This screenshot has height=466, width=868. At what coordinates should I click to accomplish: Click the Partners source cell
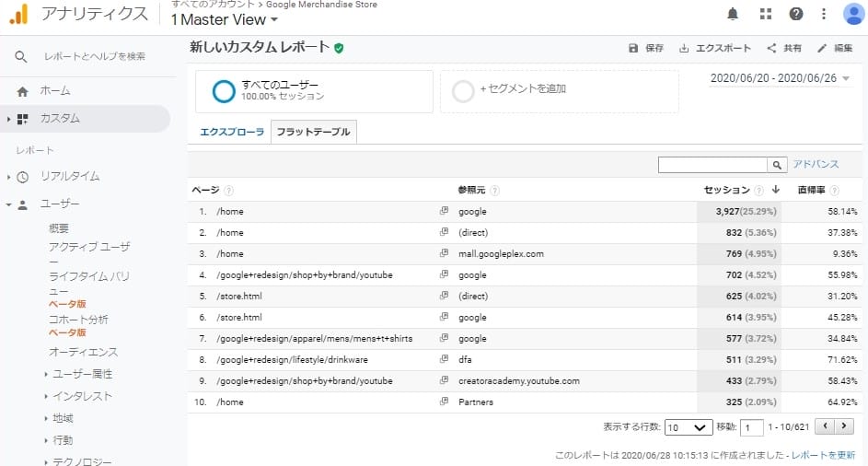(x=476, y=402)
